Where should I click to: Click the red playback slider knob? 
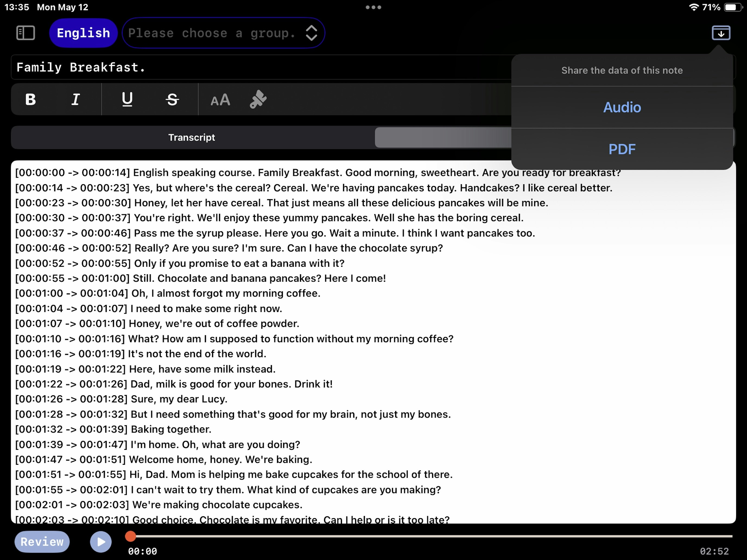pyautogui.click(x=130, y=536)
